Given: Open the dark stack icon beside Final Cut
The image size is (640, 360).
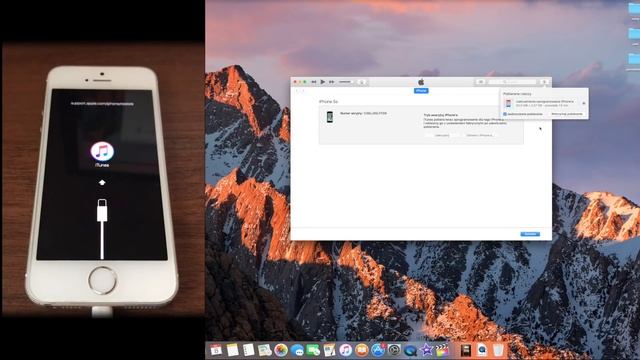Looking at the screenshot, I should (466, 350).
